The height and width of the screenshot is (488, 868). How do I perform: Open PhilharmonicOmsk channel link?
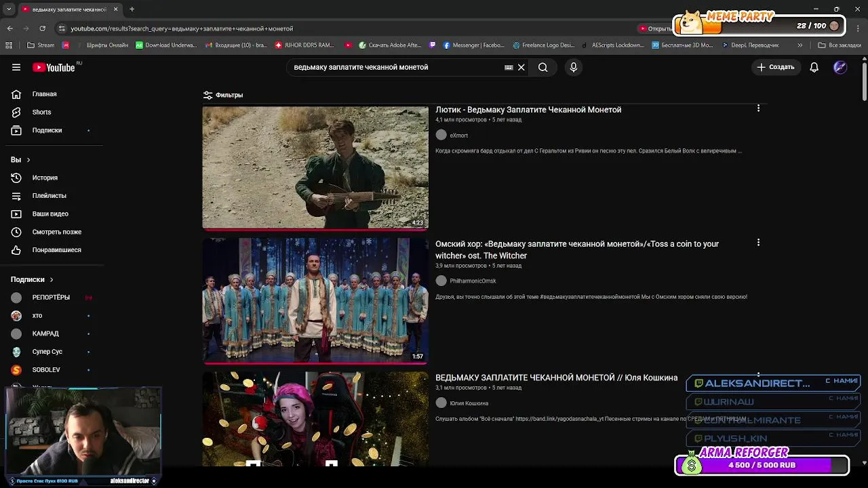click(x=473, y=281)
